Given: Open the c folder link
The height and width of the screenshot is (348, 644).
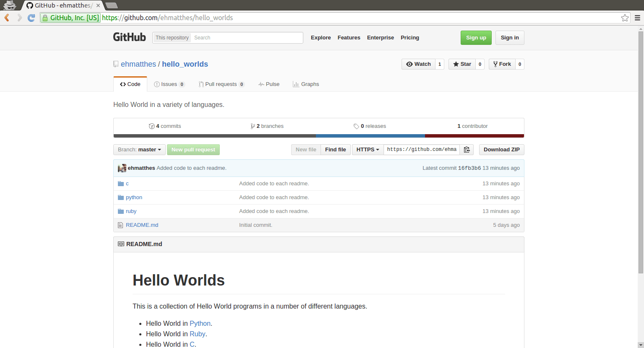Looking at the screenshot, I should coord(127,184).
